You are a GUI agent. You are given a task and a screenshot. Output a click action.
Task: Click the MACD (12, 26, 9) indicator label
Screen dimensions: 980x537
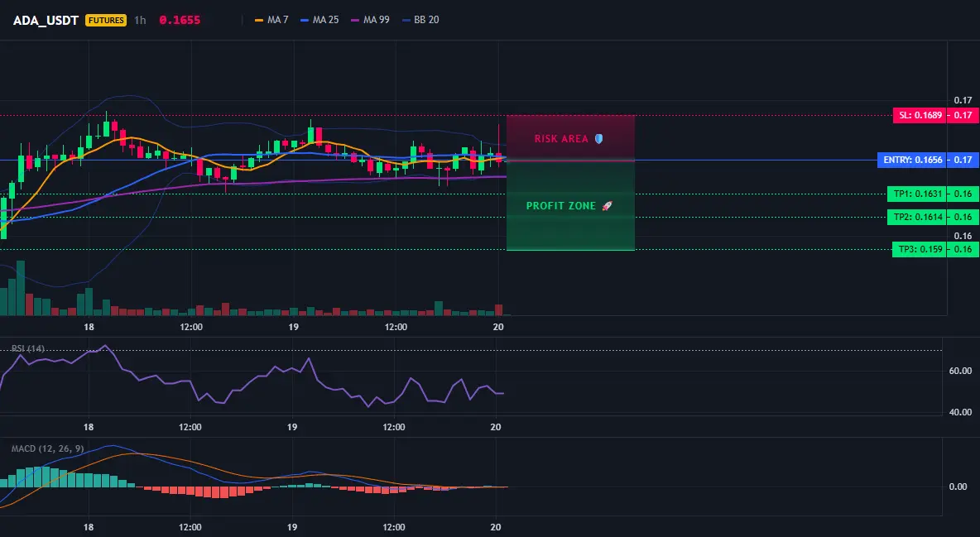[x=47, y=448]
